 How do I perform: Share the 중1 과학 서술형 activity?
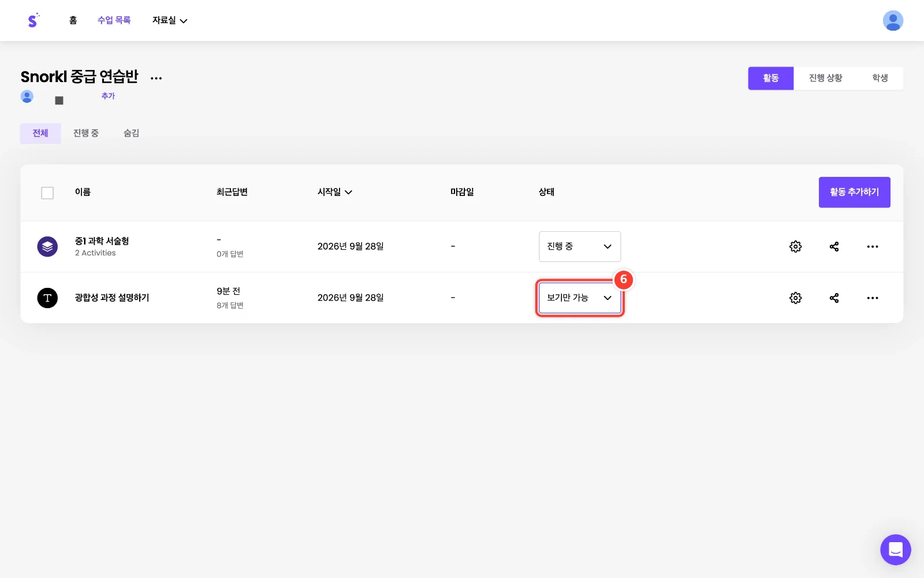point(834,247)
